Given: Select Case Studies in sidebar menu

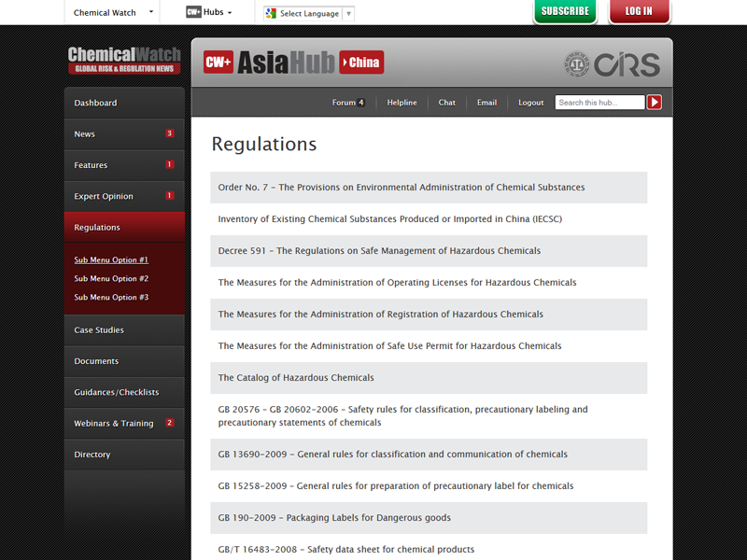Looking at the screenshot, I should coord(99,330).
